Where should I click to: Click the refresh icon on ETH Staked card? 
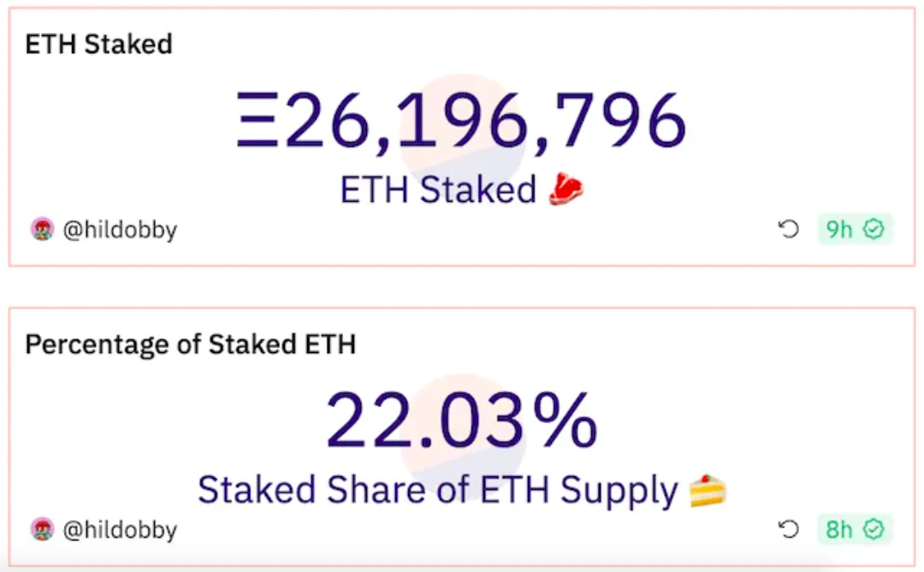(x=788, y=229)
